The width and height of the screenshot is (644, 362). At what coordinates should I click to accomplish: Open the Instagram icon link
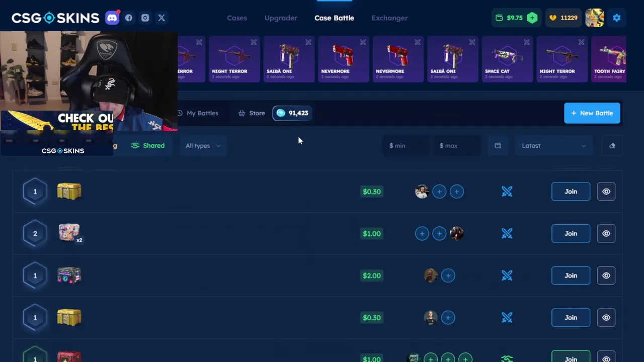pos(145,18)
